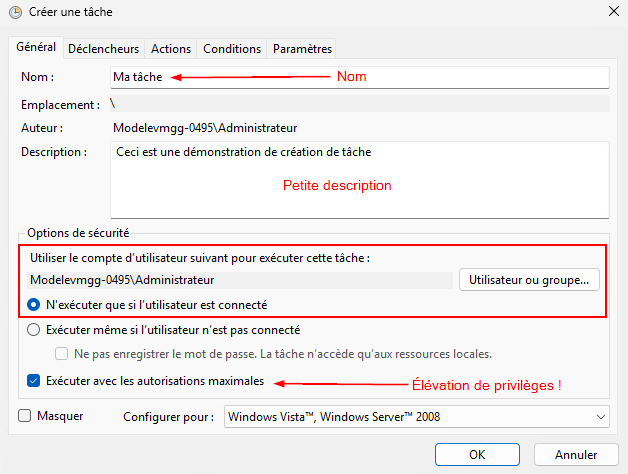Switch to the Déclencheurs tab

click(103, 49)
